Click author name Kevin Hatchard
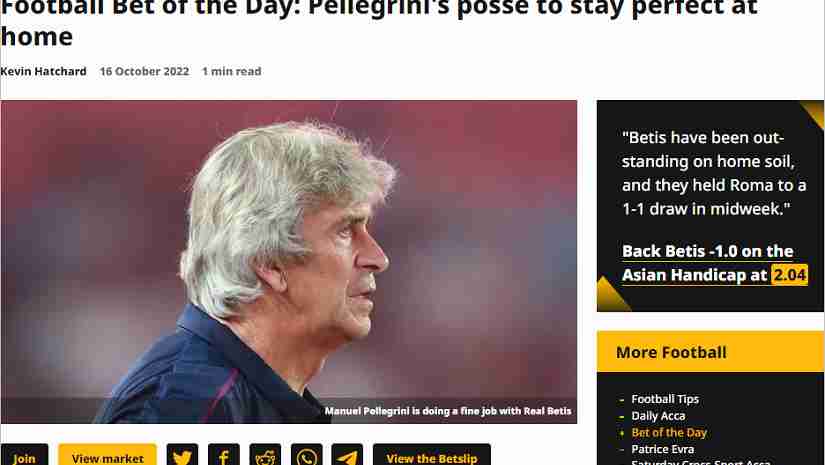 [x=43, y=71]
